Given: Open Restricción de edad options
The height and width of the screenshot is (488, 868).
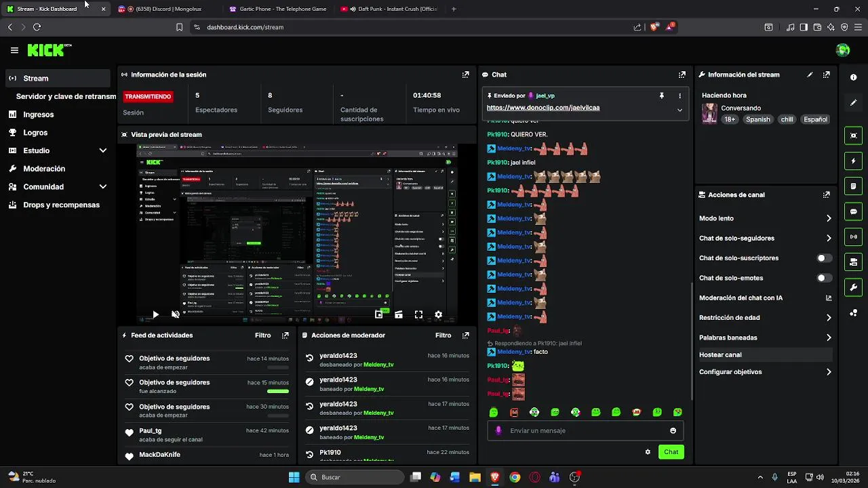Looking at the screenshot, I should [764, 317].
